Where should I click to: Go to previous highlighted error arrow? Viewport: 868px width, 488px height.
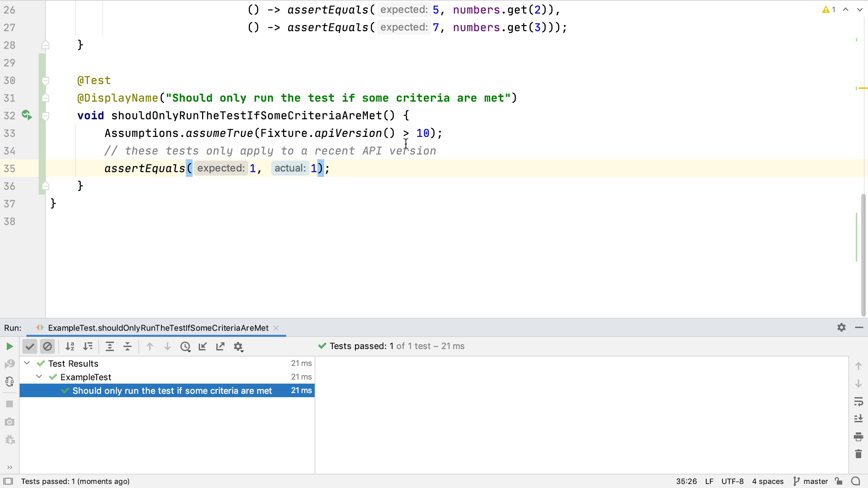pyautogui.click(x=845, y=9)
